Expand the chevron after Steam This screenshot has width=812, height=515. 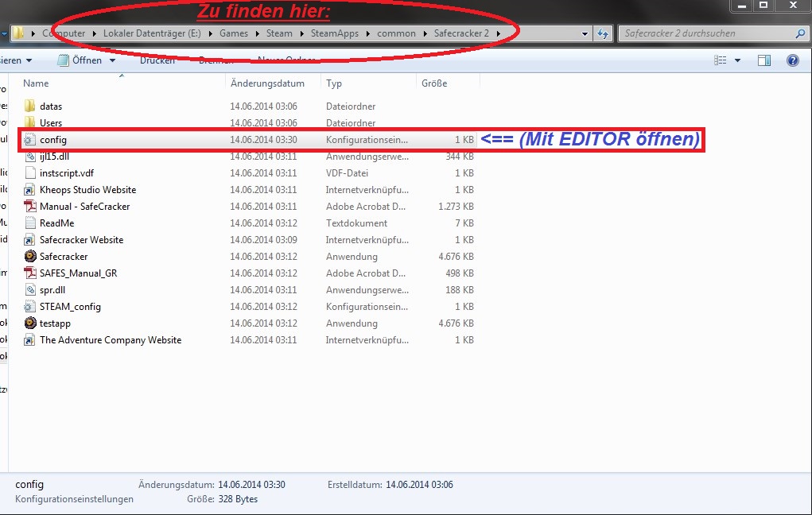pyautogui.click(x=301, y=33)
